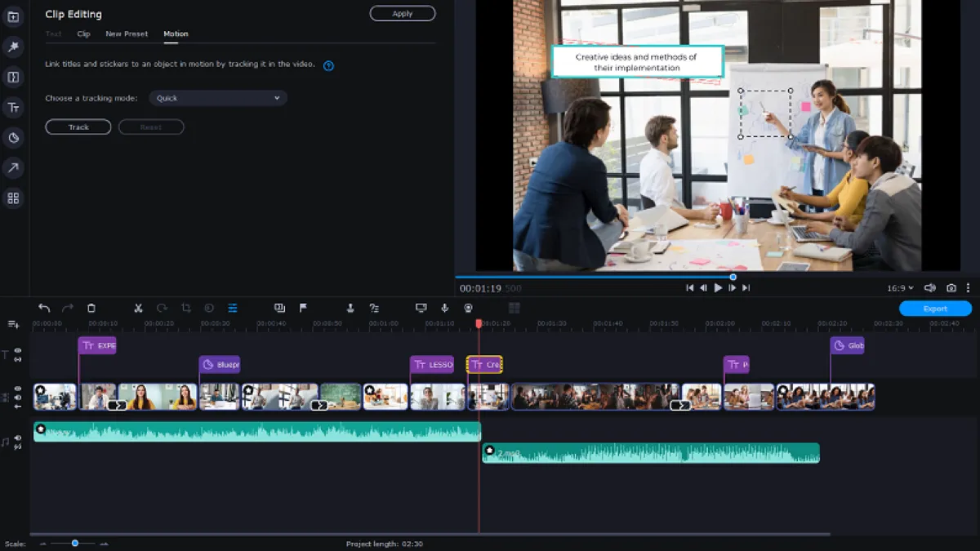Image resolution: width=980 pixels, height=551 pixels.
Task: Take a snapshot with camera icon
Action: 951,288
